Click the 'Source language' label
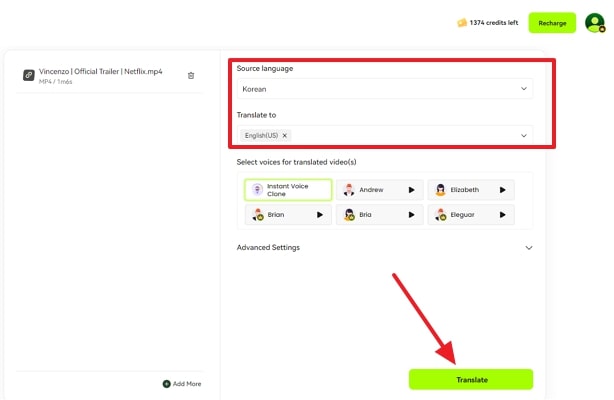The width and height of the screenshot is (614, 400). 265,69
